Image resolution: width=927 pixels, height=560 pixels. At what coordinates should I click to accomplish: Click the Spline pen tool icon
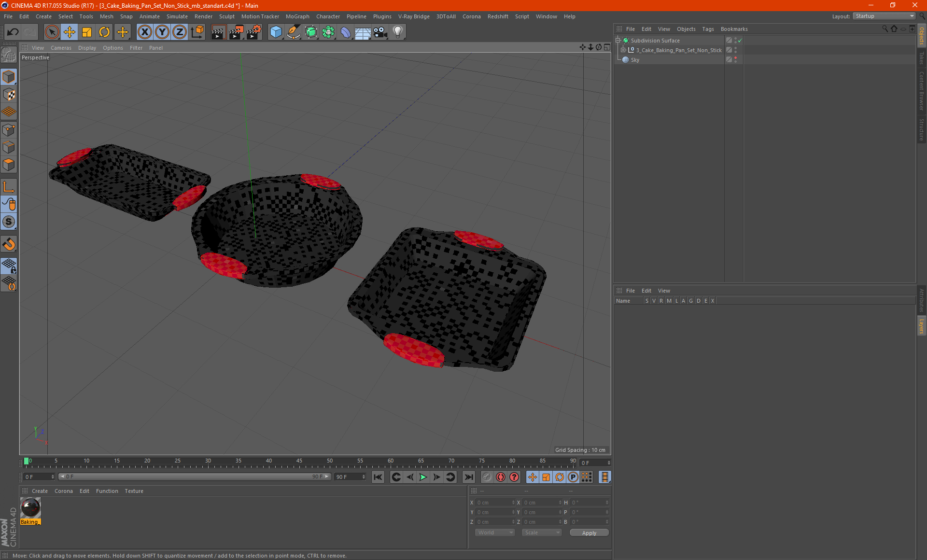(293, 32)
